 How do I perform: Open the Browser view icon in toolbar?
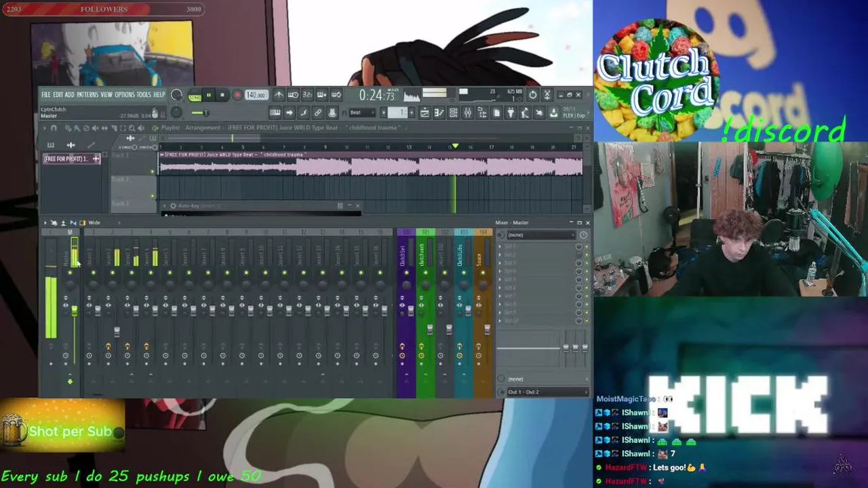[481, 113]
